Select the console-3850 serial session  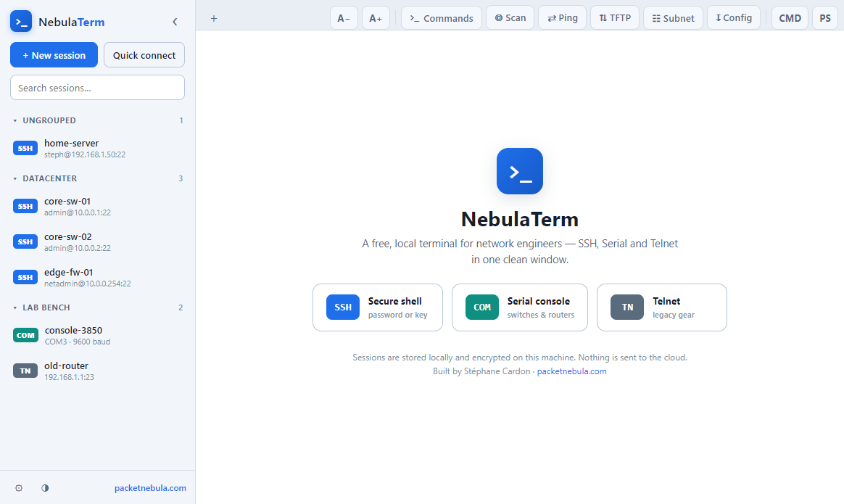[x=97, y=335]
